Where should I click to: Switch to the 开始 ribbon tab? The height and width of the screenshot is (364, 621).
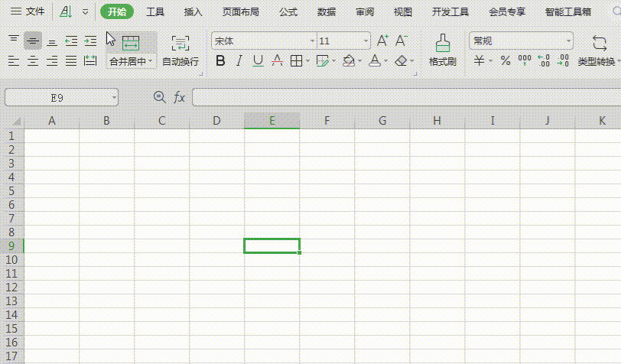tap(117, 12)
